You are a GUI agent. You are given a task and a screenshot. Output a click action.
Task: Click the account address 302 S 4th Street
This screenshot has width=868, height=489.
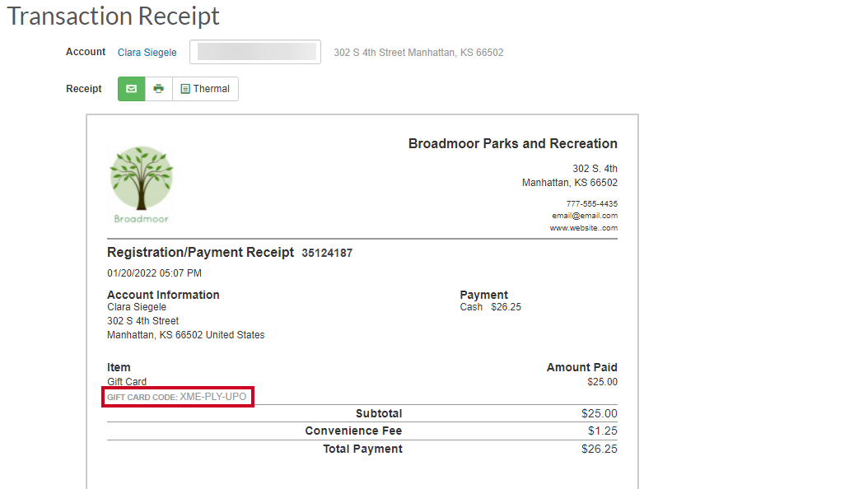coord(142,321)
